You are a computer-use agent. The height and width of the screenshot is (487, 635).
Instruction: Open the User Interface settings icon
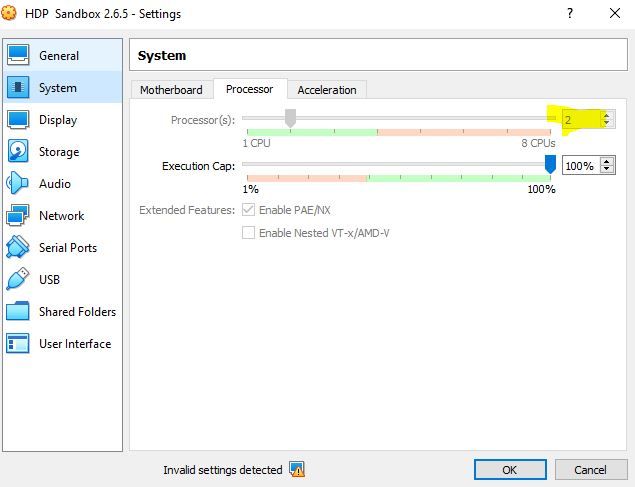[x=18, y=344]
